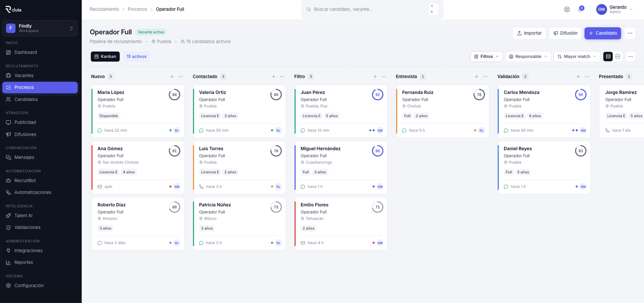Select the Kanban view

point(105,56)
